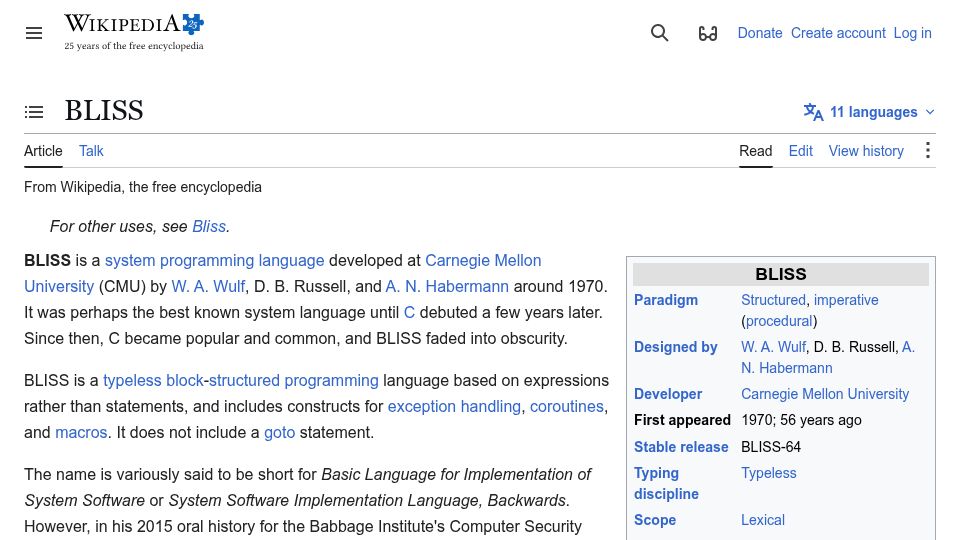Open Typeless link in infobox
The image size is (960, 540).
pyautogui.click(x=768, y=473)
